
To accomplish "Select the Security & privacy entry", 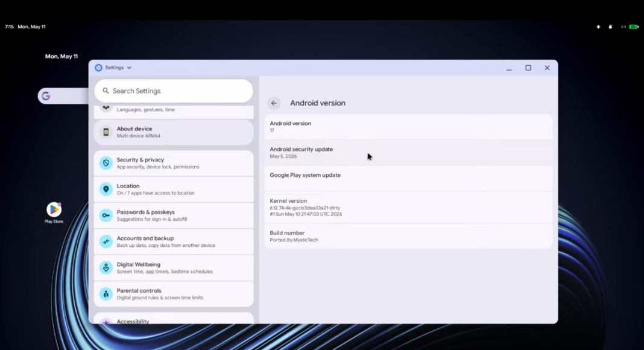I will (x=173, y=163).
